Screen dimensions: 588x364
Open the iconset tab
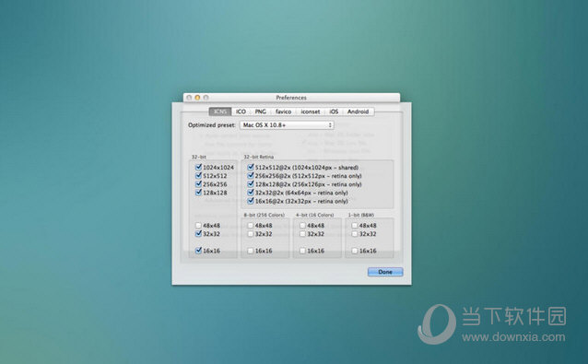point(311,112)
